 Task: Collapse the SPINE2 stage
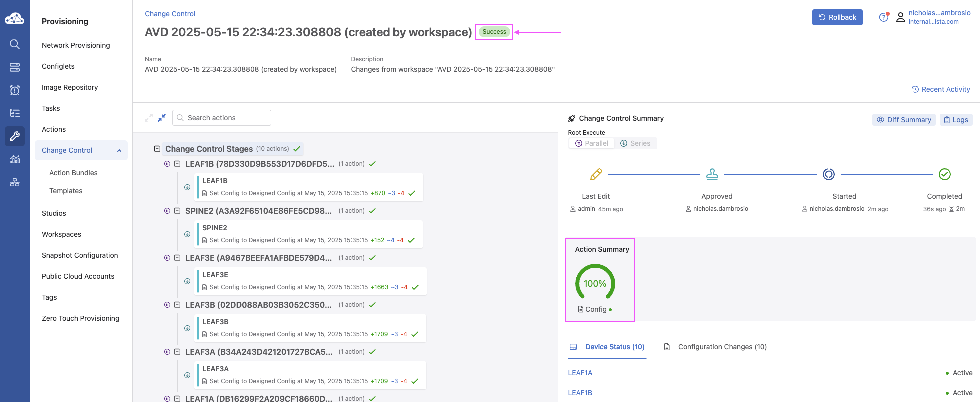click(x=177, y=211)
